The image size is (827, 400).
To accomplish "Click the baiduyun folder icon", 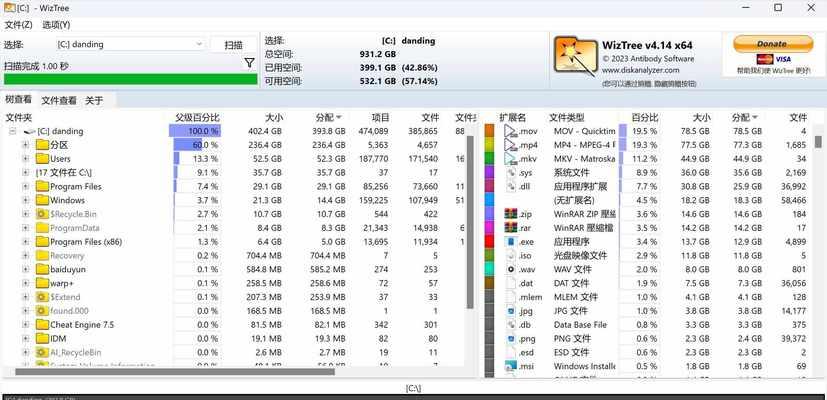I will tap(42, 269).
